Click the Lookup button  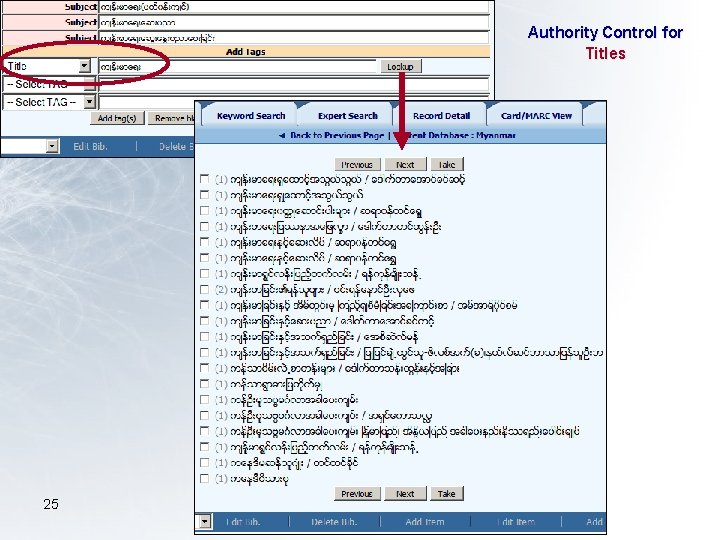(400, 67)
